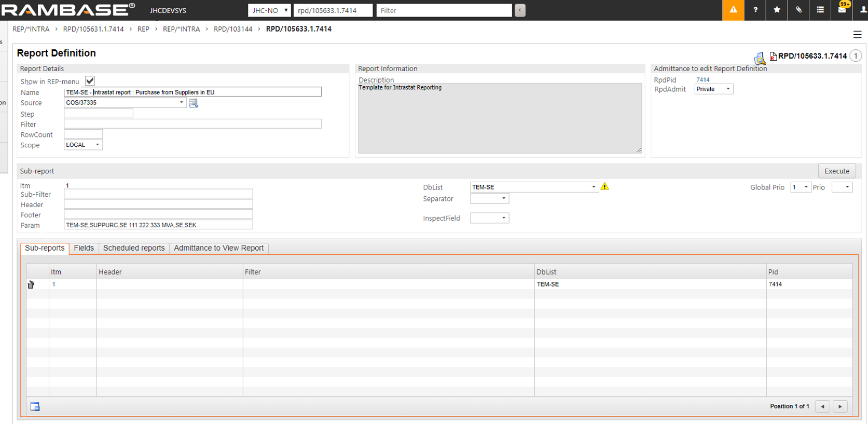Open the Scope LOCAL dropdown

83,145
